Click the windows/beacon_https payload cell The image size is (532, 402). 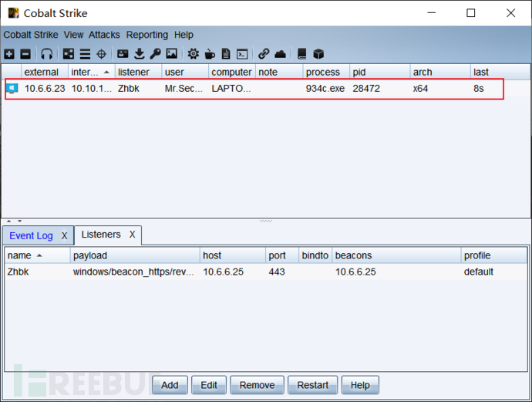[x=133, y=272]
